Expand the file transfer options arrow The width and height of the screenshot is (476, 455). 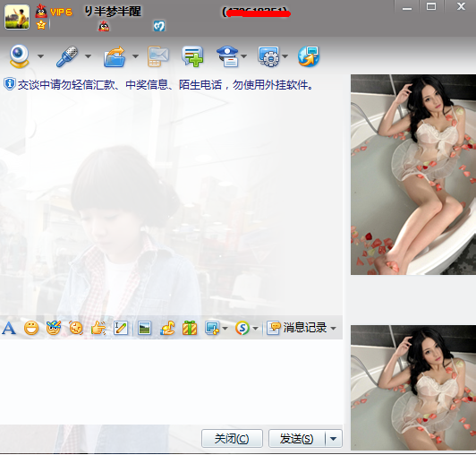click(135, 56)
